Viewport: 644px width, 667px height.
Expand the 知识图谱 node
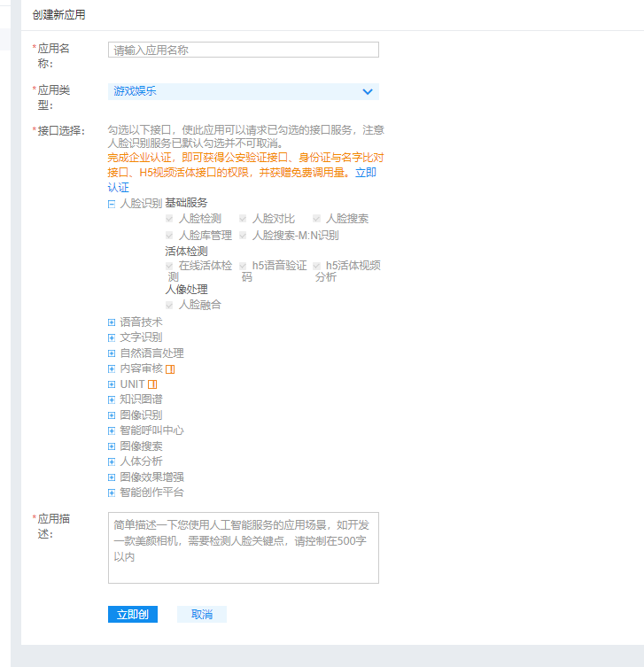pyautogui.click(x=112, y=399)
